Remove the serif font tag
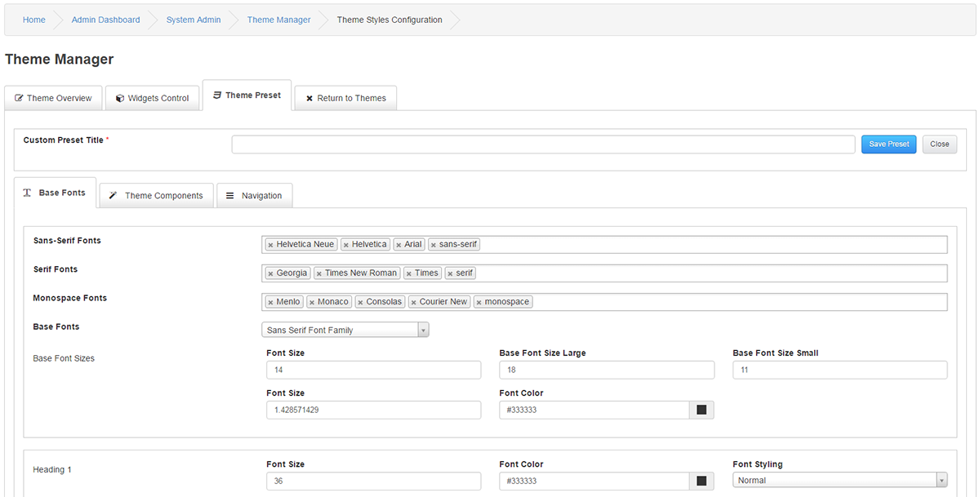Viewport: 980px width, 497px height. pyautogui.click(x=450, y=273)
